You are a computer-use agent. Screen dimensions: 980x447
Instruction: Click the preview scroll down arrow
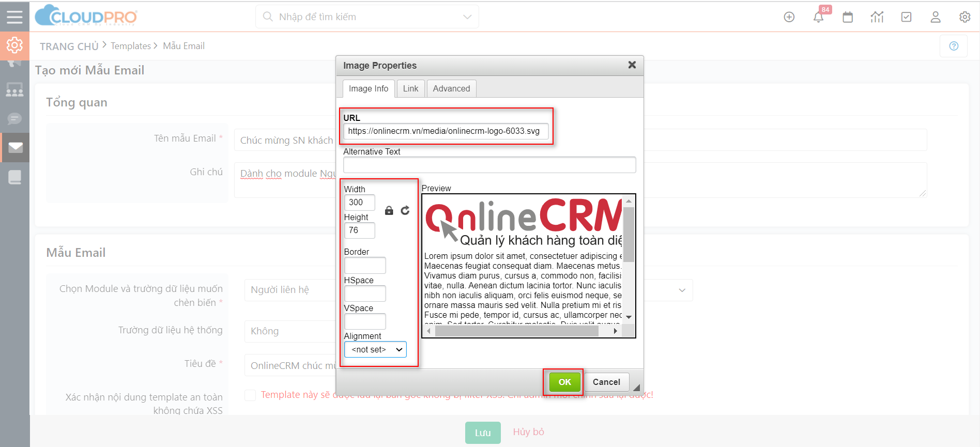point(629,317)
